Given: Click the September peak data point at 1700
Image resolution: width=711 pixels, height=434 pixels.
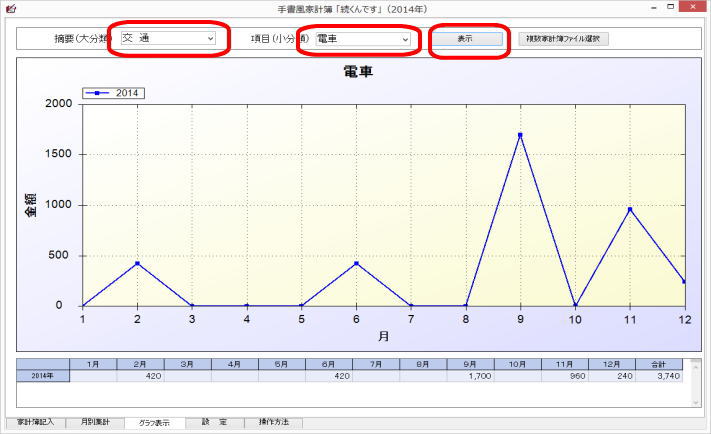Looking at the screenshot, I should [520, 134].
